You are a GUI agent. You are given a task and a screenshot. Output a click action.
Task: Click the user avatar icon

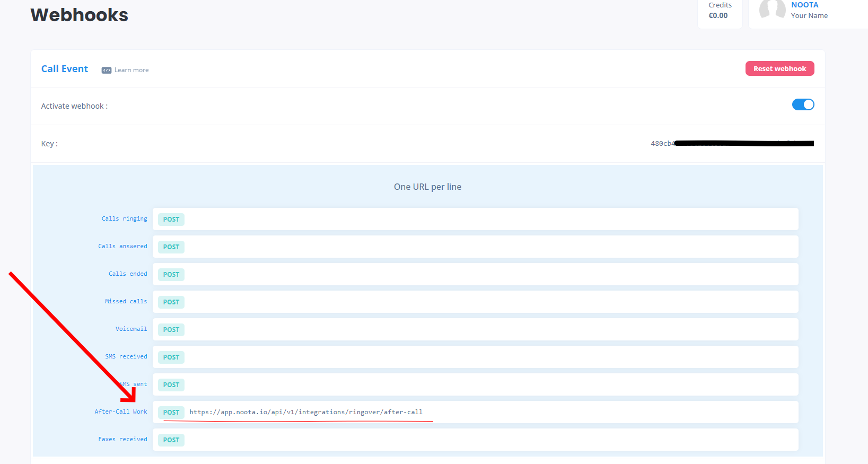coord(772,10)
